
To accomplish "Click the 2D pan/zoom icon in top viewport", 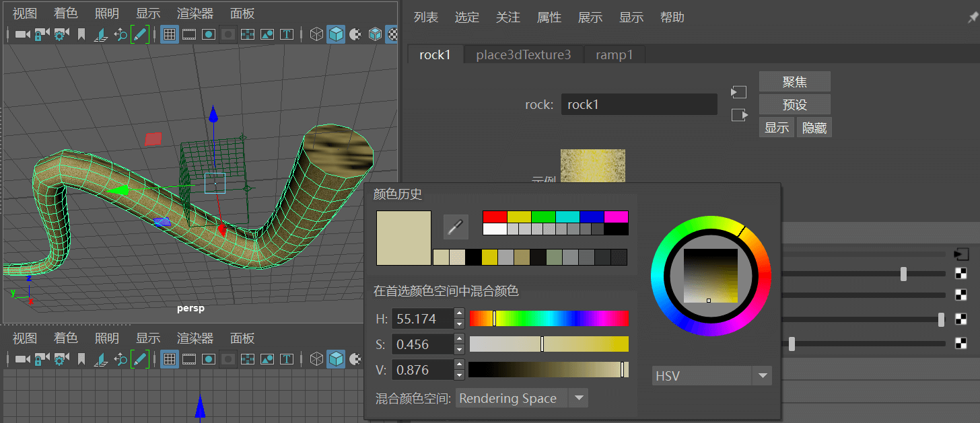I will coord(120,34).
